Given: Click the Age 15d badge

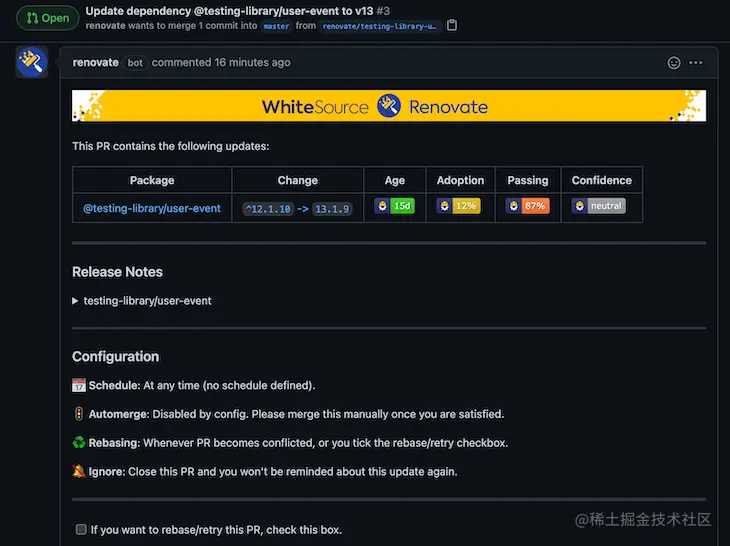Looking at the screenshot, I should 394,206.
